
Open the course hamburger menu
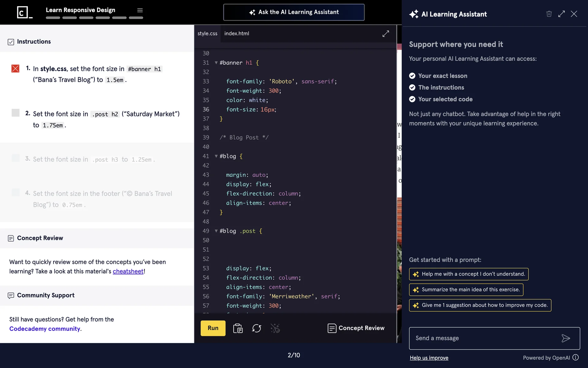140,10
